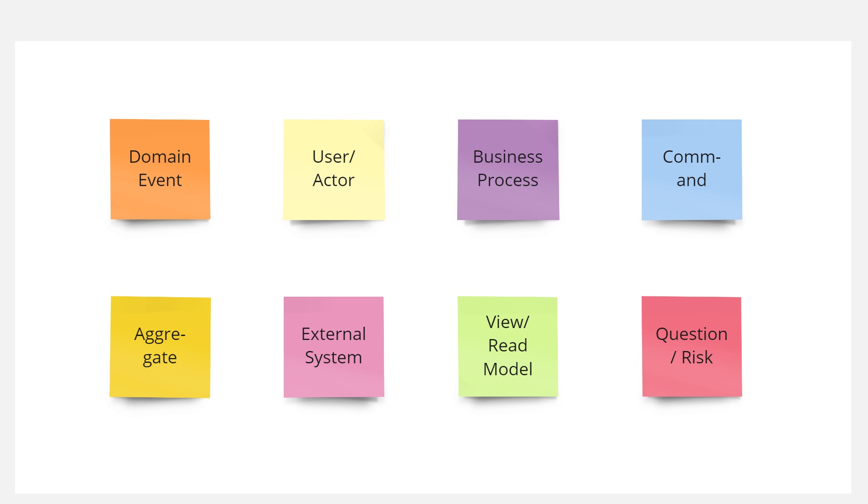Click the word 'External' on pink note
The width and height of the screenshot is (868, 504).
[x=334, y=334]
